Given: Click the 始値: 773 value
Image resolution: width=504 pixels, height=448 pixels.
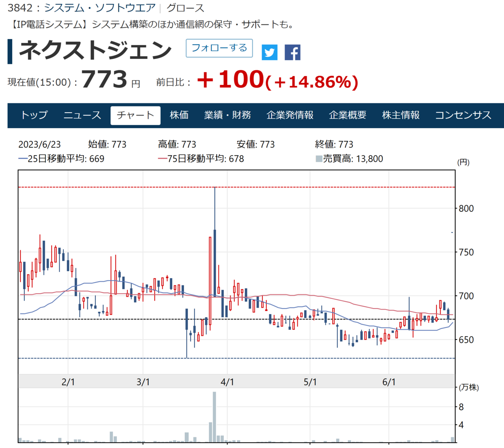Looking at the screenshot, I should pyautogui.click(x=107, y=145).
